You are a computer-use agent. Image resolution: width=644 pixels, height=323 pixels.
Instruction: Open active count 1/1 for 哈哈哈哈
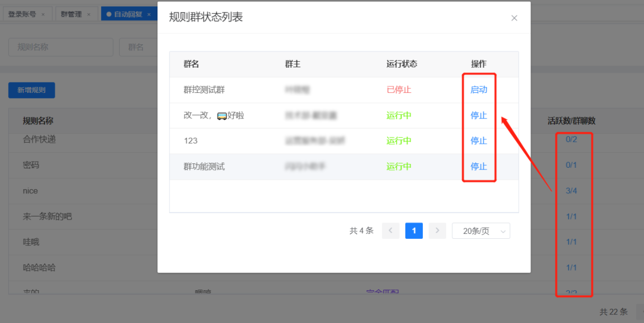pos(571,267)
